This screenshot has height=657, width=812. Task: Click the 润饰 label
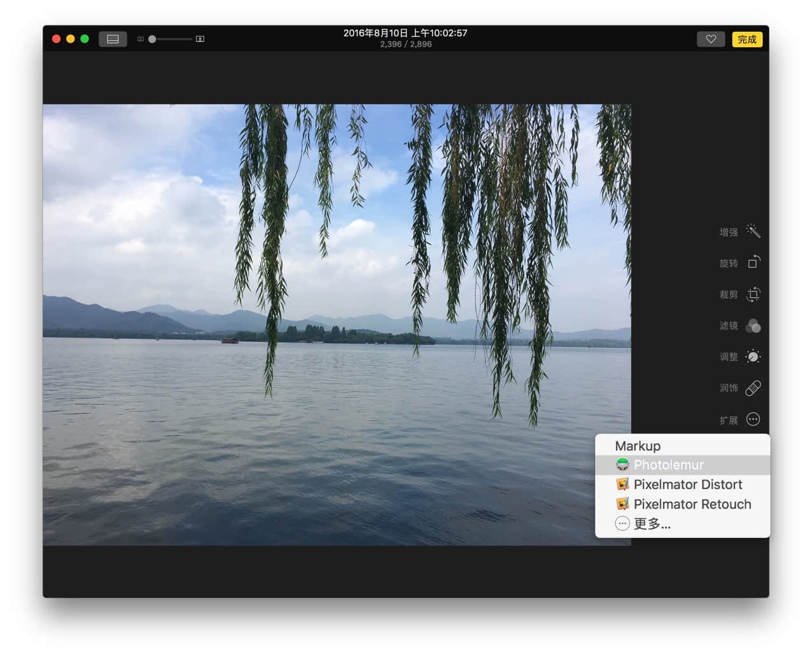click(x=729, y=388)
